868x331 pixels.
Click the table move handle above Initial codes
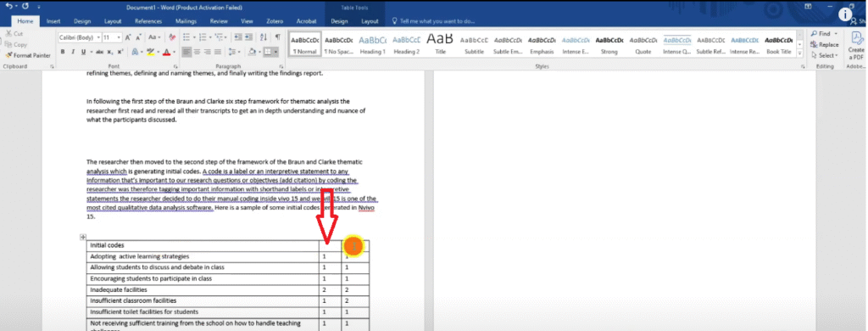click(x=83, y=238)
